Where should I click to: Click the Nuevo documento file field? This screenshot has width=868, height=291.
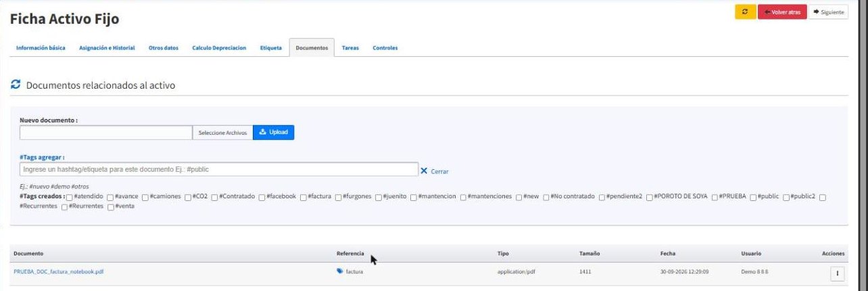(105, 133)
